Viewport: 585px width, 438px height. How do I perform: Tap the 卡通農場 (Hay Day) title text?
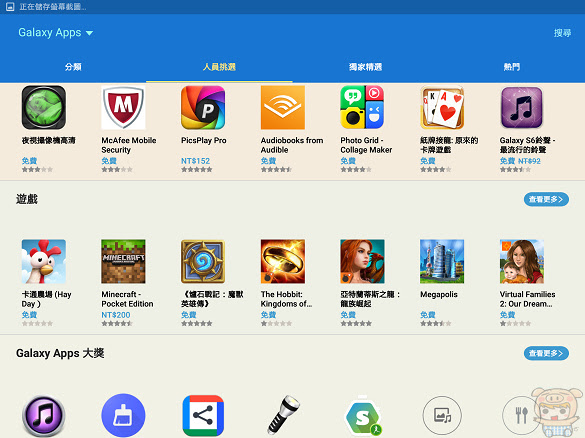pos(46,299)
